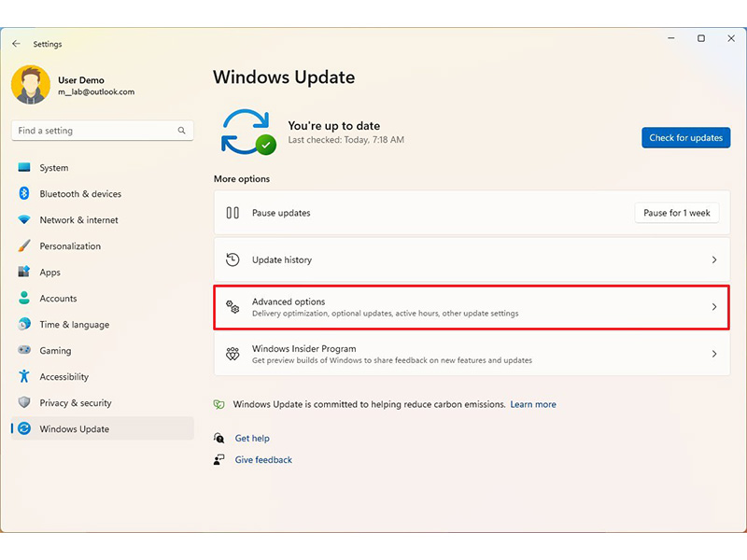Click the Advanced options gears icon
This screenshot has height=560, width=747.
(233, 307)
